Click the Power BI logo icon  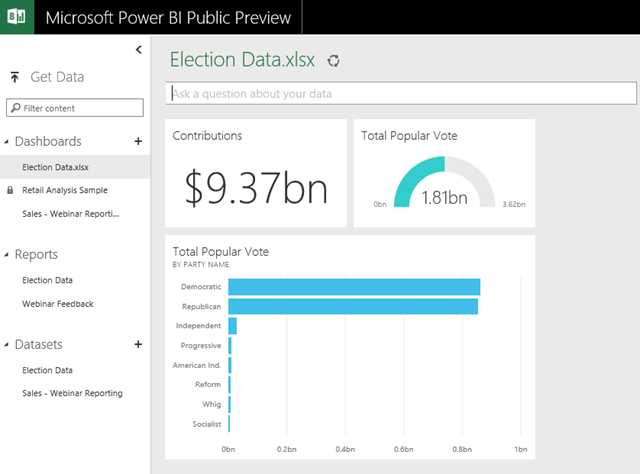(x=17, y=17)
